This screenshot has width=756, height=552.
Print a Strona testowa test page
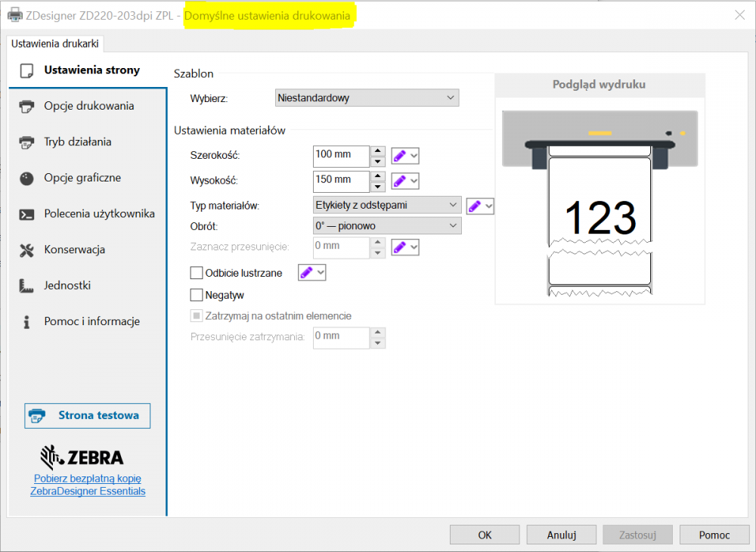click(87, 416)
